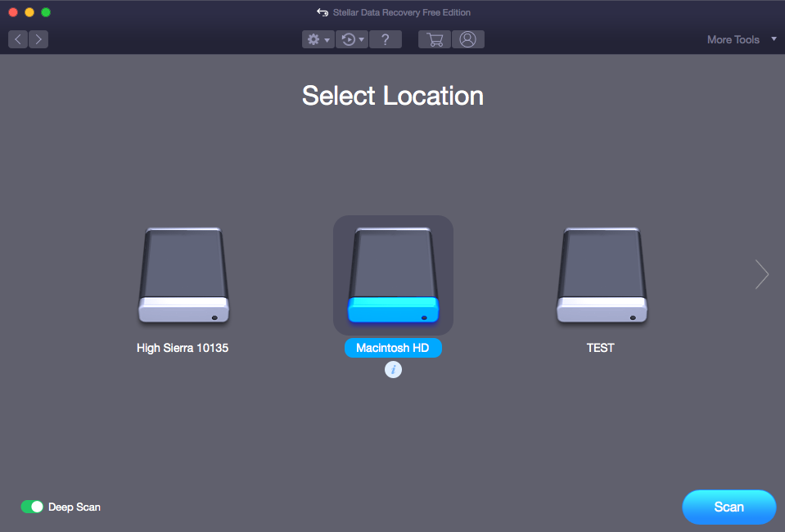Viewport: 785px width, 532px height.
Task: Select the Macintosh HD drive icon
Action: coord(393,275)
